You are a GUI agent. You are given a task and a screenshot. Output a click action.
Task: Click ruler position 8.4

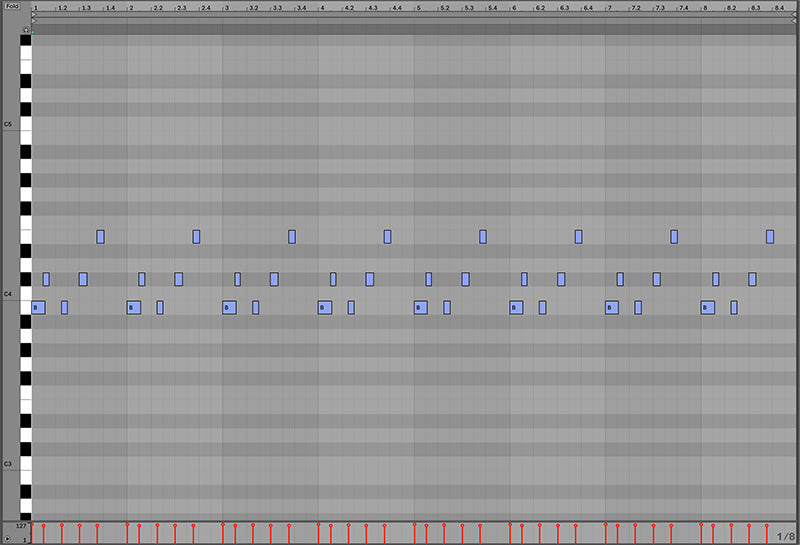(779, 8)
